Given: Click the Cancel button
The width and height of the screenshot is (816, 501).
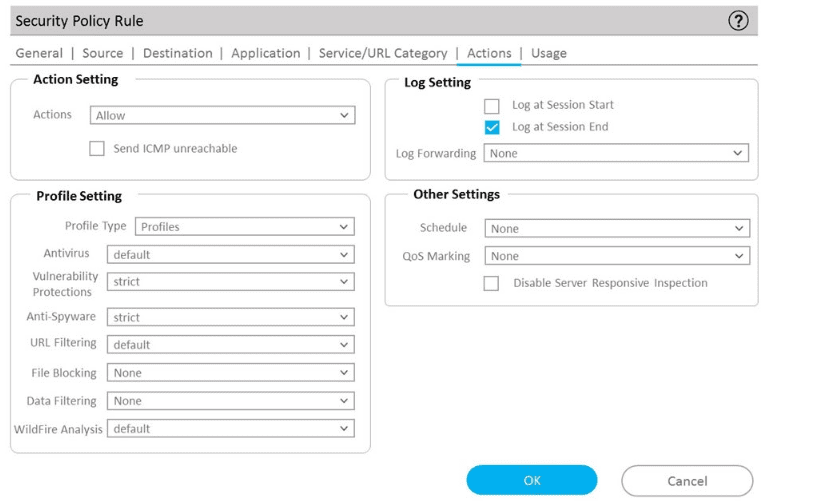Looking at the screenshot, I should click(687, 481).
